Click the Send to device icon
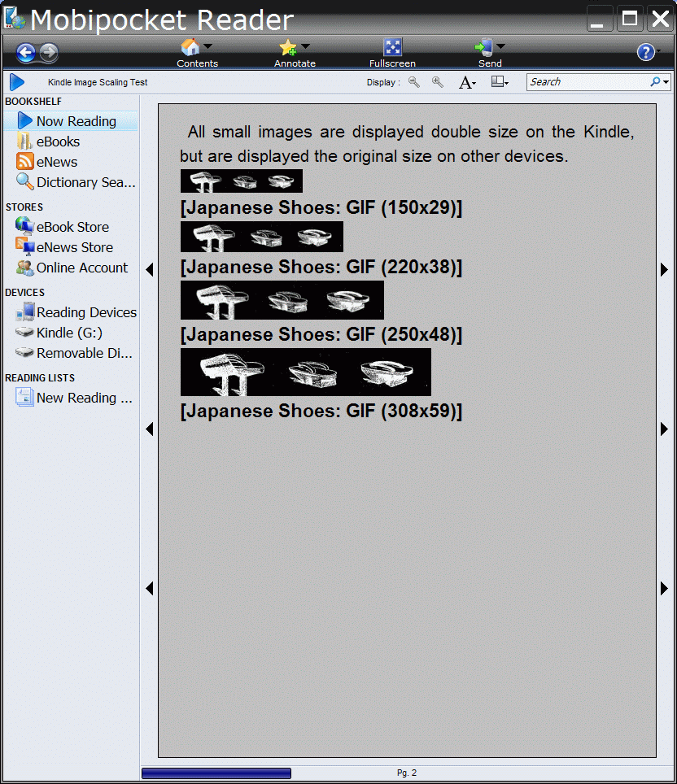This screenshot has width=677, height=784. 484,47
